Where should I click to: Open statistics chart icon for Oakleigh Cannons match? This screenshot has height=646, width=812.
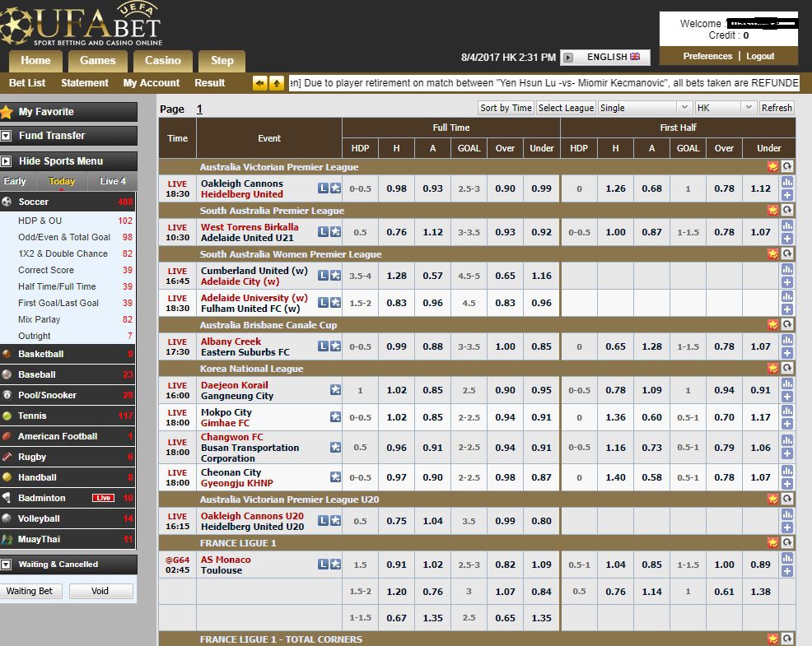(x=786, y=182)
